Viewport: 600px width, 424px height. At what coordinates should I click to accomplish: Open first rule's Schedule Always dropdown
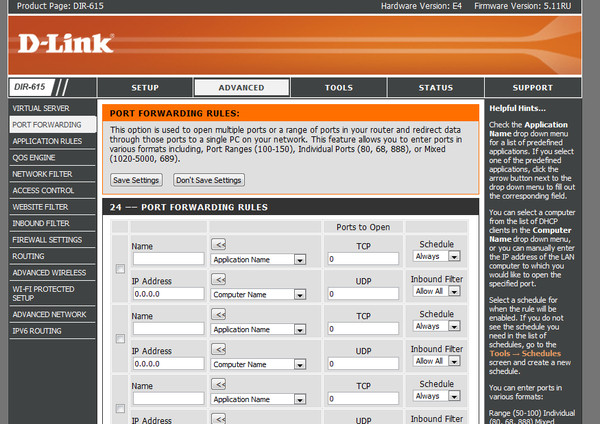click(x=437, y=256)
